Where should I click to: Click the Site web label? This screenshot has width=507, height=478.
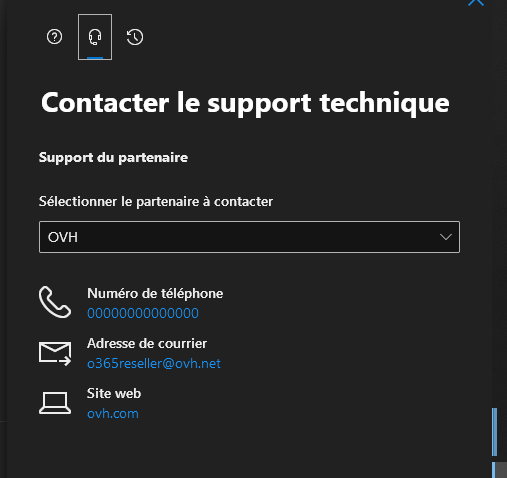[x=114, y=394]
